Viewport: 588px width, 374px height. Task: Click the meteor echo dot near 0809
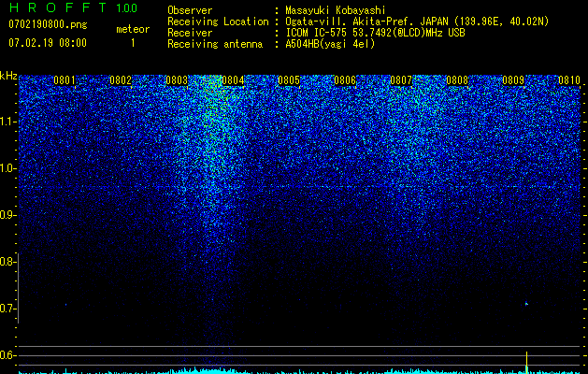coord(526,304)
